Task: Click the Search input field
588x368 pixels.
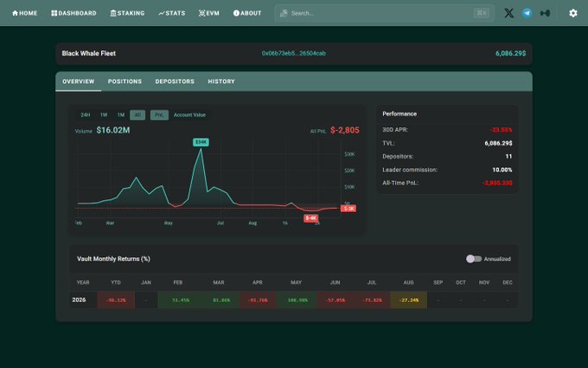Action: pos(385,13)
